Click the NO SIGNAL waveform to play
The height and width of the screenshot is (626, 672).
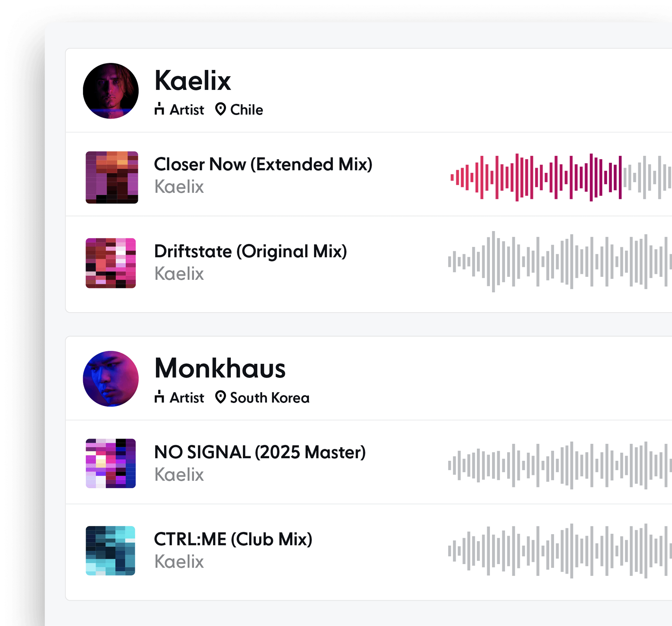560,466
